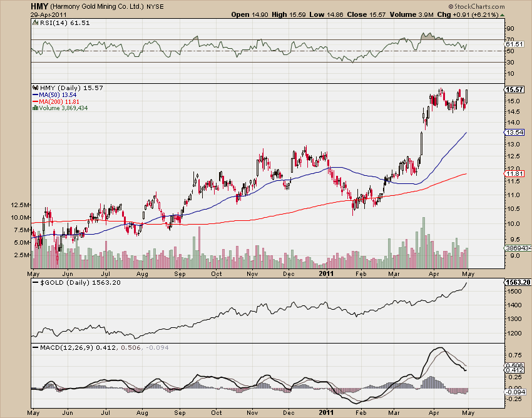
Task: Click the 7.5M volume axis label
Action: click(22, 230)
